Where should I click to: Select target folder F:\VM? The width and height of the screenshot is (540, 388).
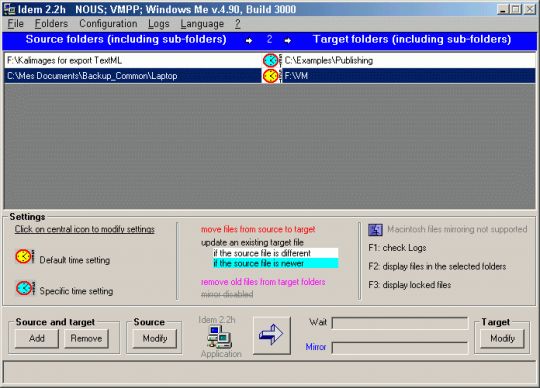point(409,76)
